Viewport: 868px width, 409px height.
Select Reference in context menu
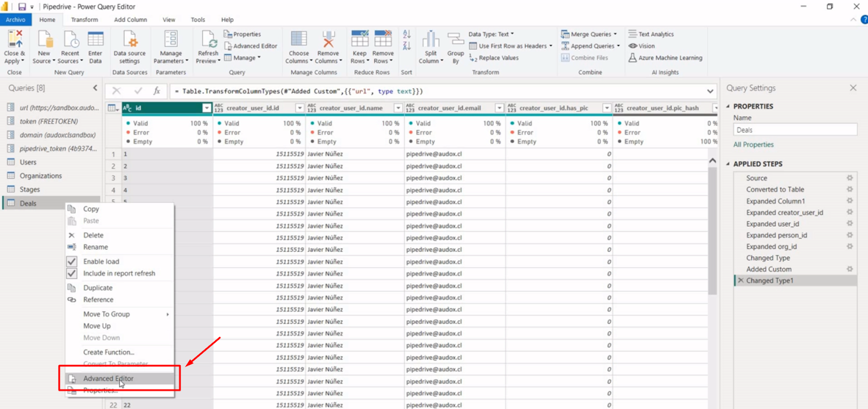pyautogui.click(x=120, y=300)
